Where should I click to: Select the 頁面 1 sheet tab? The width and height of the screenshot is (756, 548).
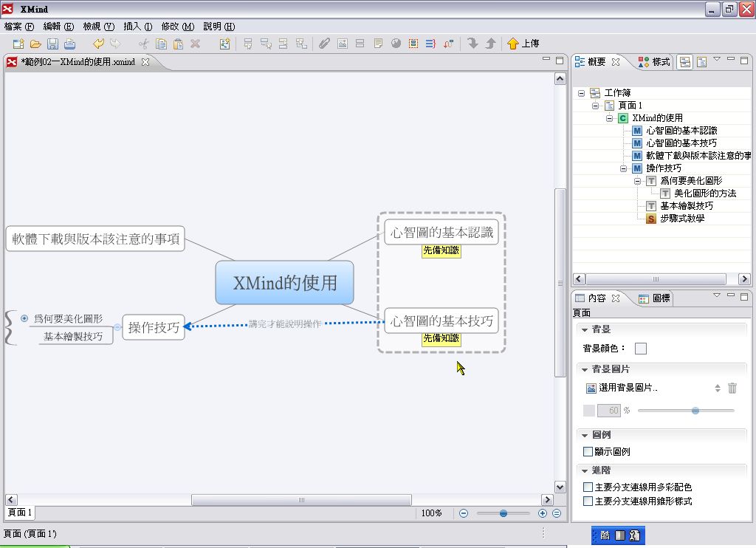20,513
